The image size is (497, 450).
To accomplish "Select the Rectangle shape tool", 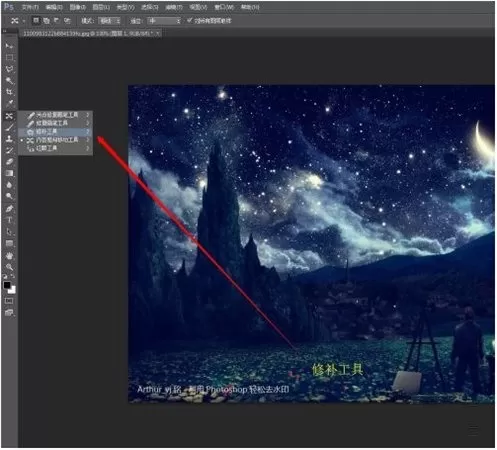I will click(x=9, y=244).
